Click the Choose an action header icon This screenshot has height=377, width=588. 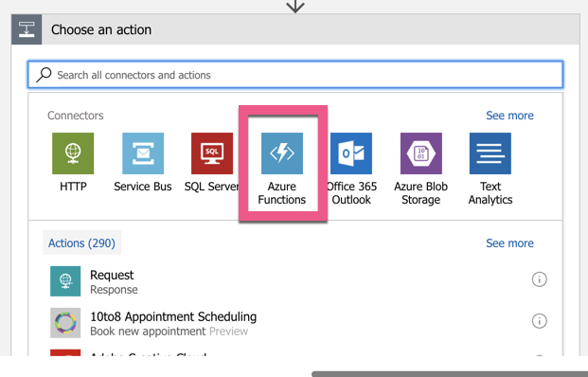click(27, 29)
